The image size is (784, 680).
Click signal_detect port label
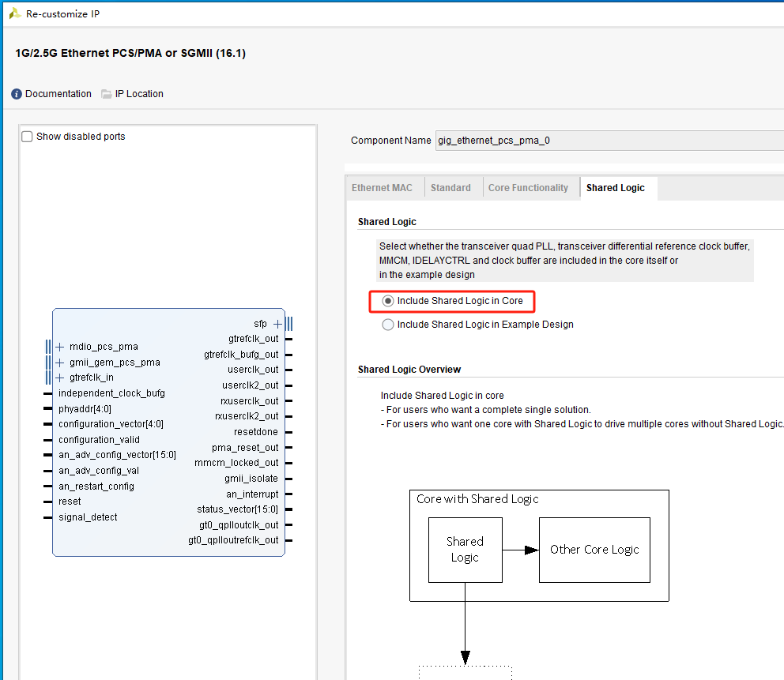(x=88, y=517)
